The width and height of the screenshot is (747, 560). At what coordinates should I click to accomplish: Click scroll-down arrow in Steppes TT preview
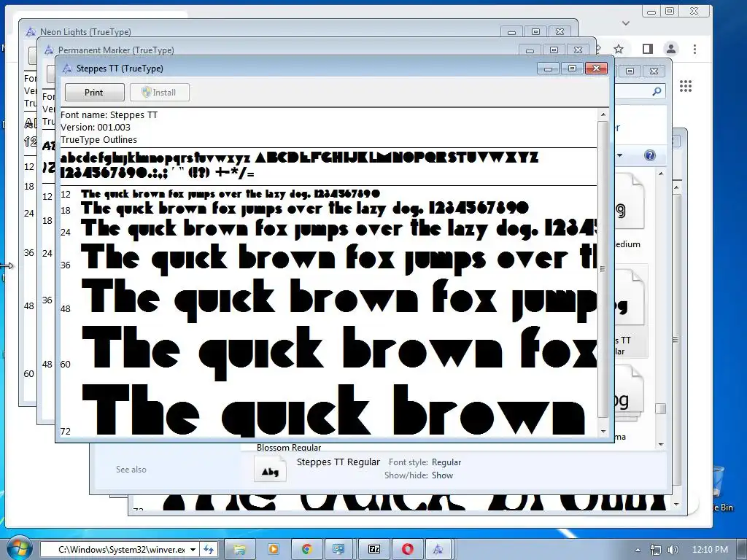click(603, 432)
